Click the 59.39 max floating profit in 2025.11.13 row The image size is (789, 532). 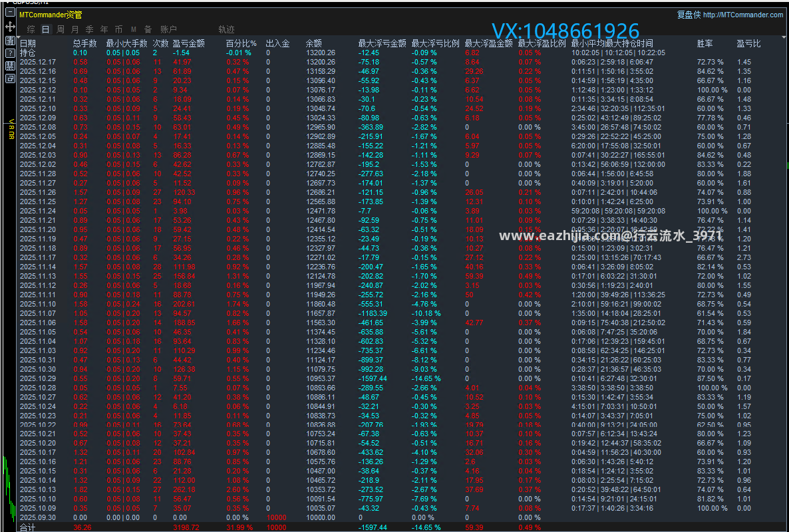tap(474, 276)
